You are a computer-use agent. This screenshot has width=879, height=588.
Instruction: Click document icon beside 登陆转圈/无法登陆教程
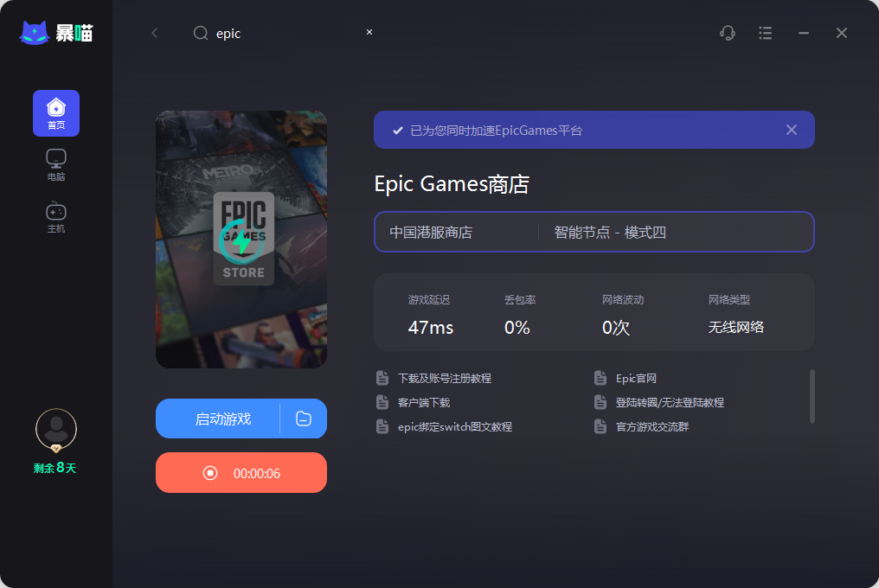600,402
